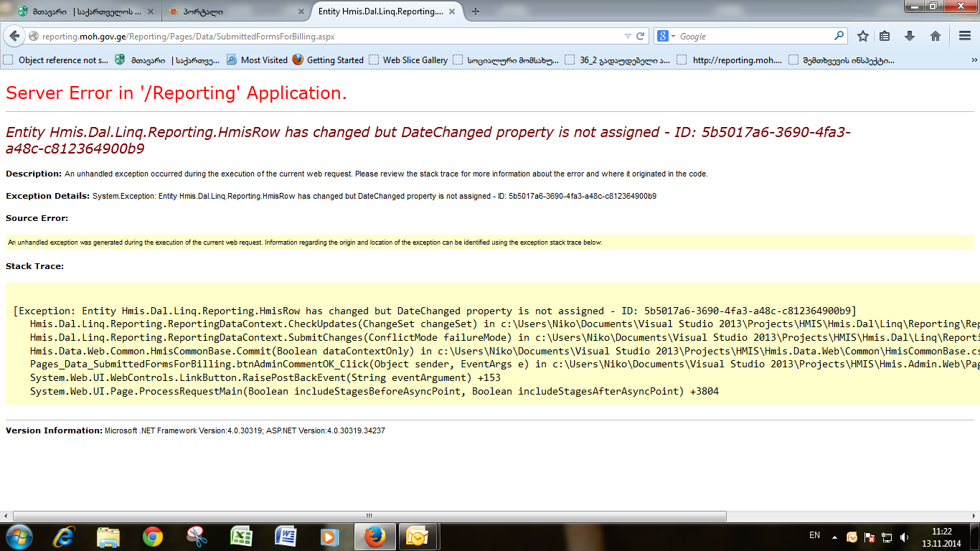This screenshot has width=980, height=551.
Task: Click the search magnifier icon in Google box
Action: coord(839,36)
